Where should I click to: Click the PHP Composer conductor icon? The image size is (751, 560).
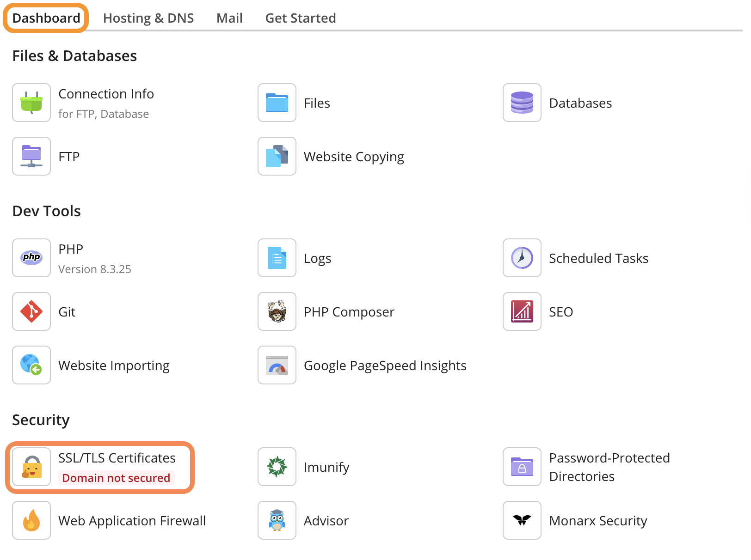[277, 311]
